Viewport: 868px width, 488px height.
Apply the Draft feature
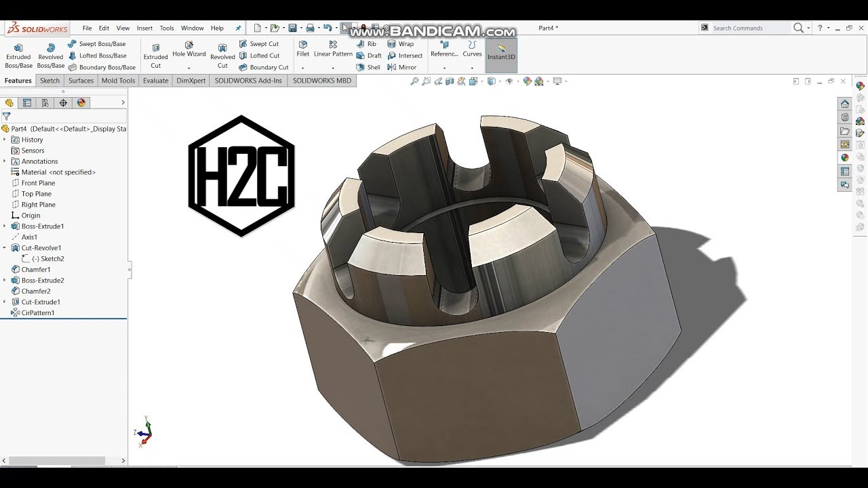tap(369, 56)
